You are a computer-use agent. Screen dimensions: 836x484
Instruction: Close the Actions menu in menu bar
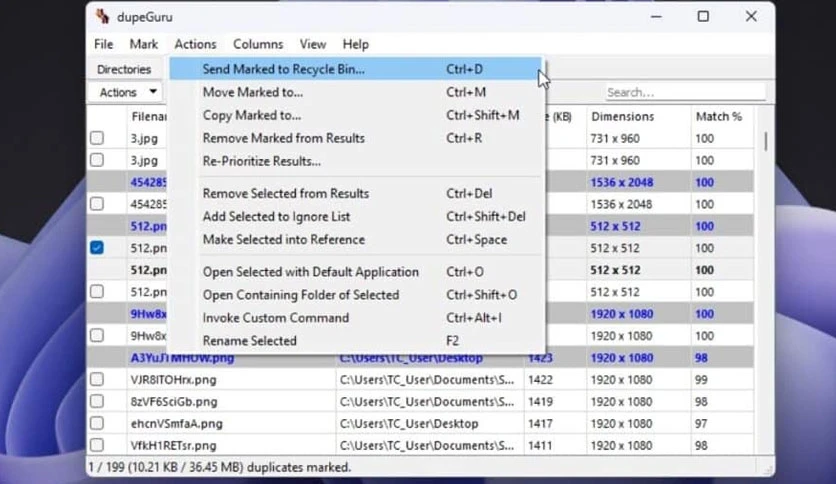tap(195, 44)
